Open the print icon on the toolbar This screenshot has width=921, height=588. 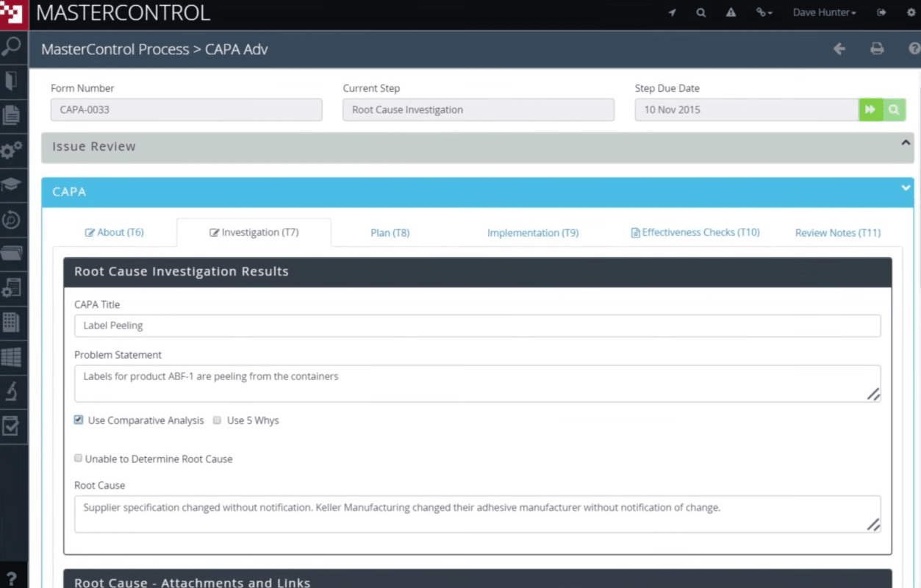click(877, 49)
